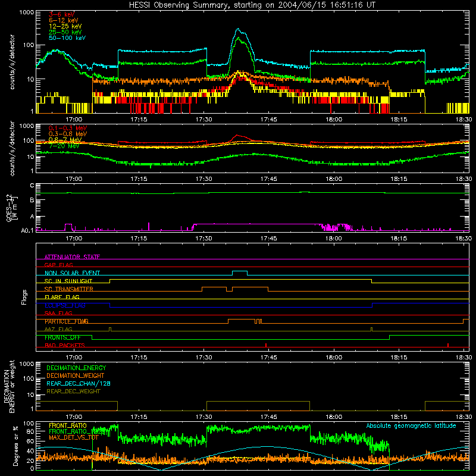This screenshot has width=476, height=476.
Task: Click the MAX_DET_VS_TOT legend entry
Action: tap(73, 437)
